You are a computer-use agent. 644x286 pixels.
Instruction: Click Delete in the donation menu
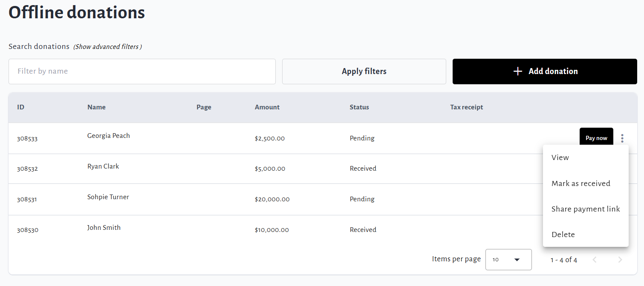(563, 235)
